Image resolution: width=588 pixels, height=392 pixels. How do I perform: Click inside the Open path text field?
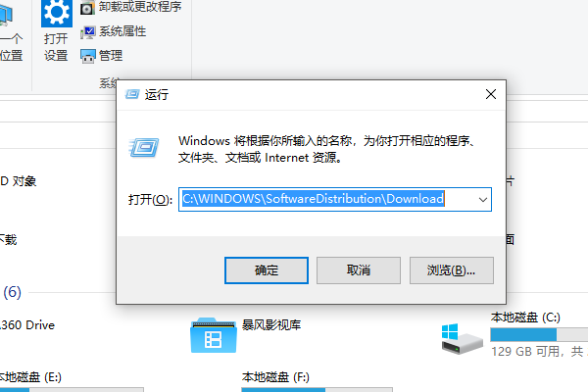tap(326, 200)
